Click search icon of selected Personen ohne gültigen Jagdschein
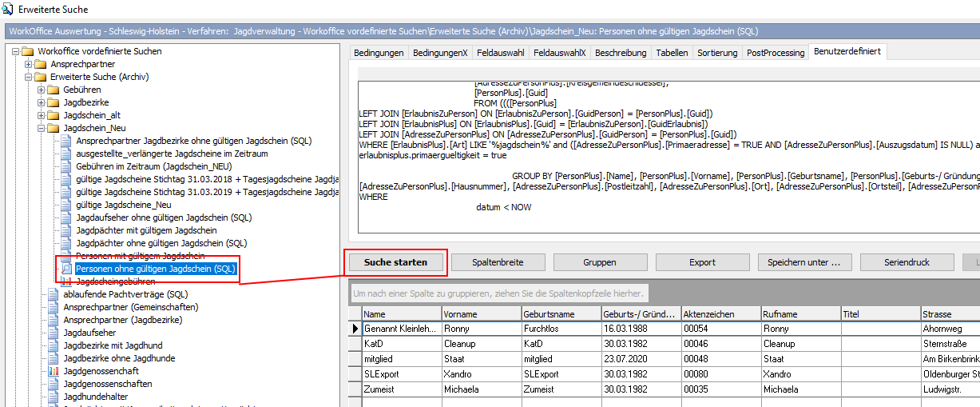The image size is (980, 407). [x=67, y=269]
